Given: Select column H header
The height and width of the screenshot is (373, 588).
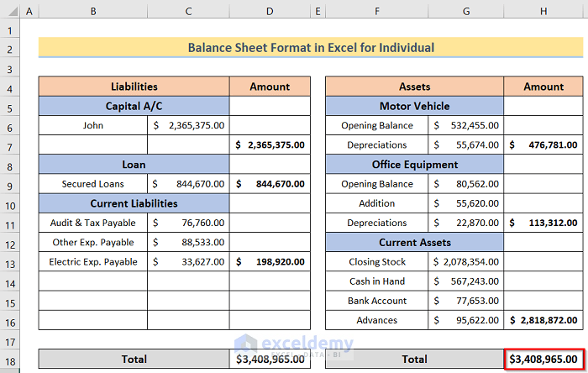Looking at the screenshot, I should pos(543,12).
